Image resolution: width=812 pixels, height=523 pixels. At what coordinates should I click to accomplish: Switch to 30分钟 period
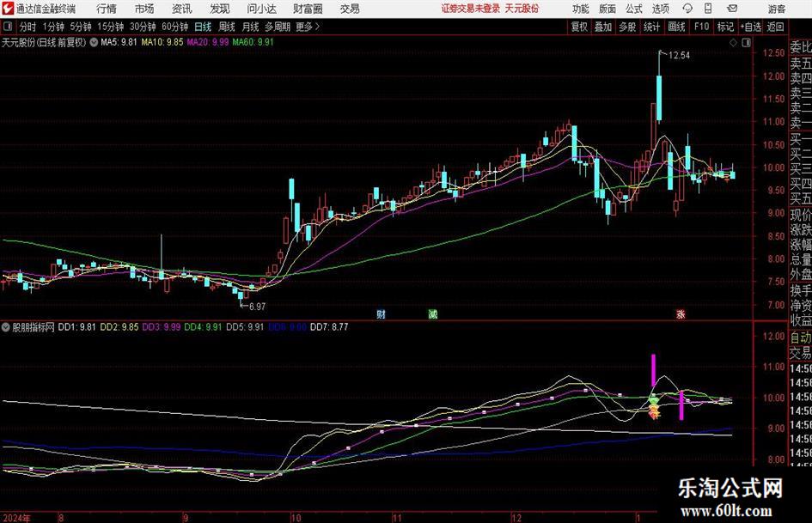pos(143,27)
